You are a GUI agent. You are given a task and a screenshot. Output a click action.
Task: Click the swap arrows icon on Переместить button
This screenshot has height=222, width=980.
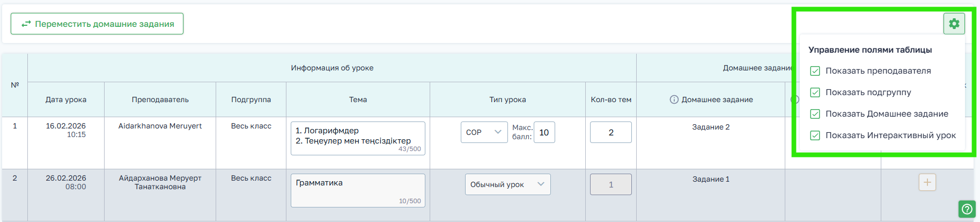pyautogui.click(x=26, y=24)
